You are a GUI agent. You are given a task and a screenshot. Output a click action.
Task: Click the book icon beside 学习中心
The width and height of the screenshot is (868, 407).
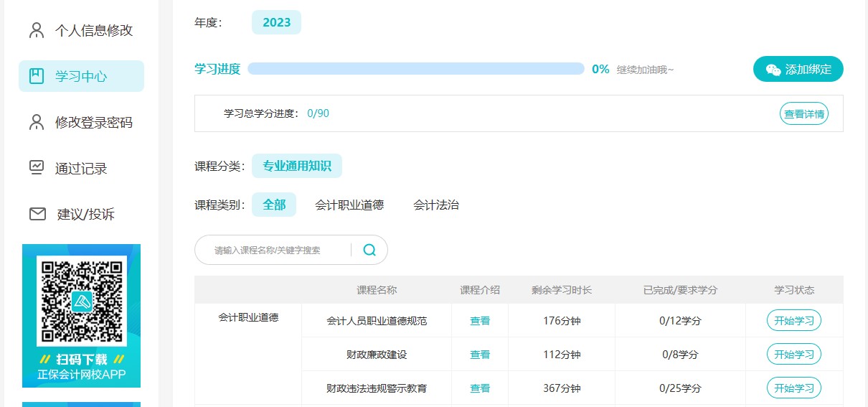37,76
